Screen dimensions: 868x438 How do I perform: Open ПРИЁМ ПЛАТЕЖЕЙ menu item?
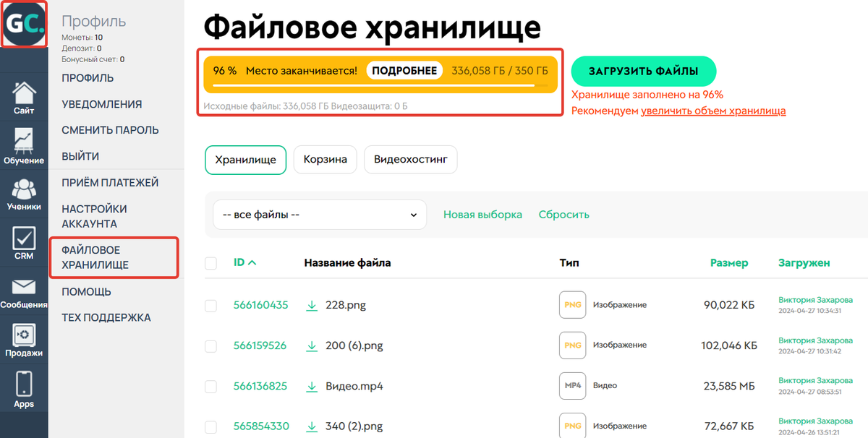pos(110,183)
